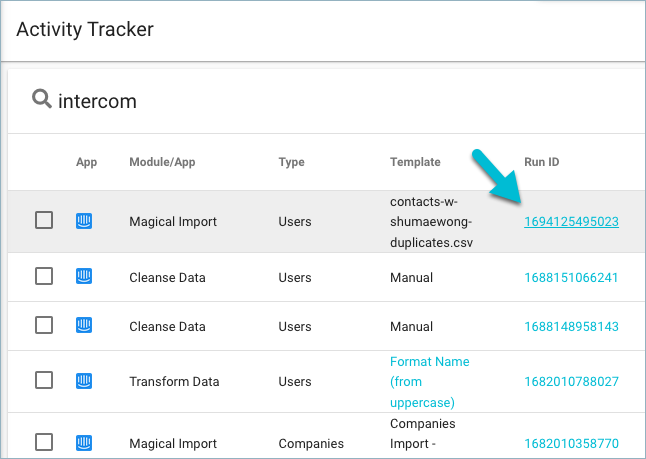Click the Companies Import template cell
The height and width of the screenshot is (459, 646).
point(423,434)
